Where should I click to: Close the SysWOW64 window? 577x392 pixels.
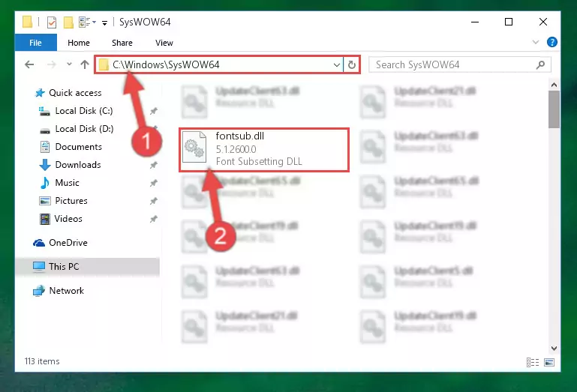(x=542, y=22)
